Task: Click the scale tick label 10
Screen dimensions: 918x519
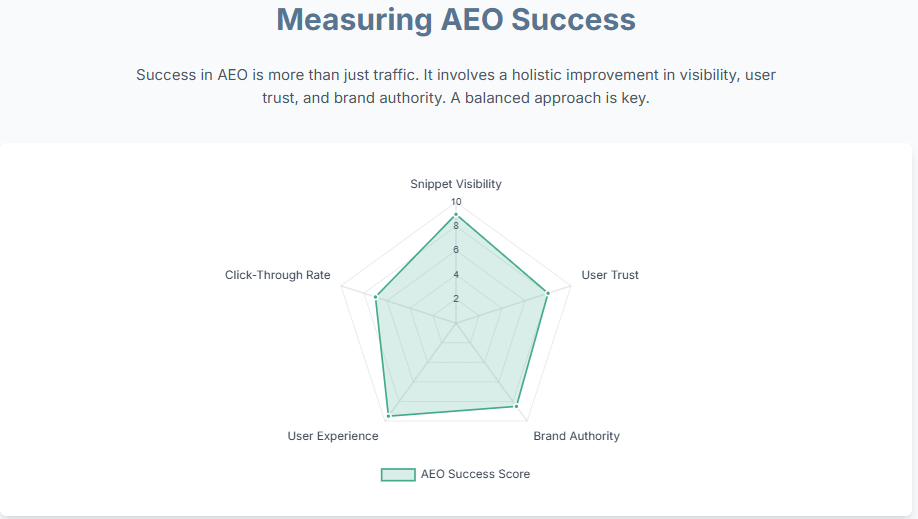Action: tap(456, 202)
